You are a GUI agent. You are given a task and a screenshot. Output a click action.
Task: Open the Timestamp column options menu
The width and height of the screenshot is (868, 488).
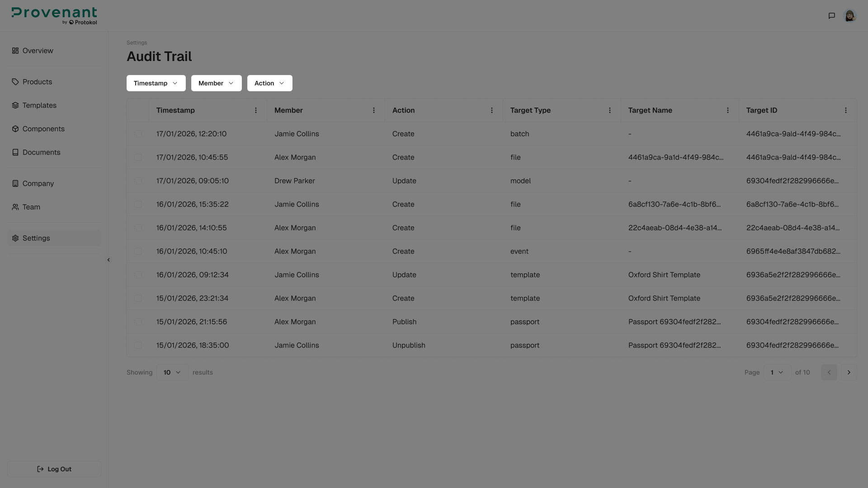(256, 110)
